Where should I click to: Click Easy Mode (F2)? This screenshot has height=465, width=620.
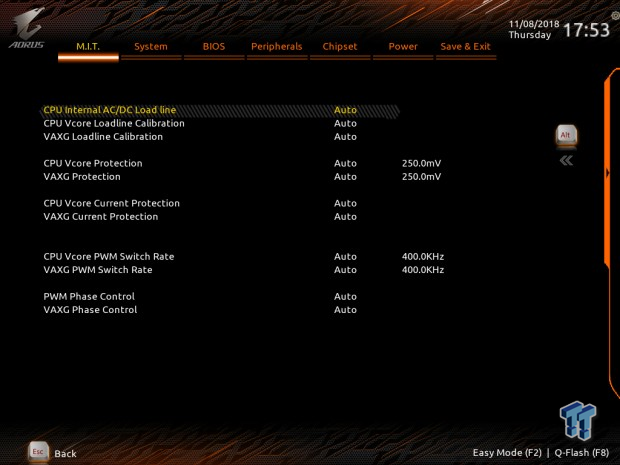pos(507,453)
